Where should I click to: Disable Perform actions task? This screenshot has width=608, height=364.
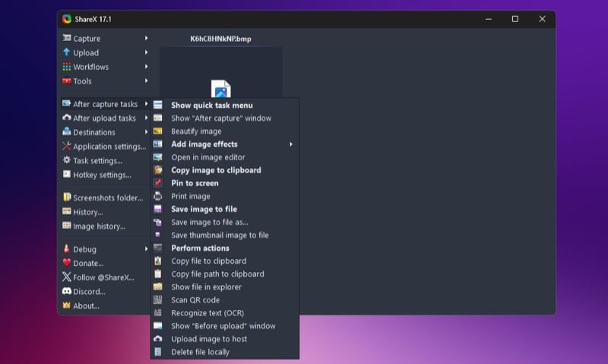pyautogui.click(x=224, y=248)
